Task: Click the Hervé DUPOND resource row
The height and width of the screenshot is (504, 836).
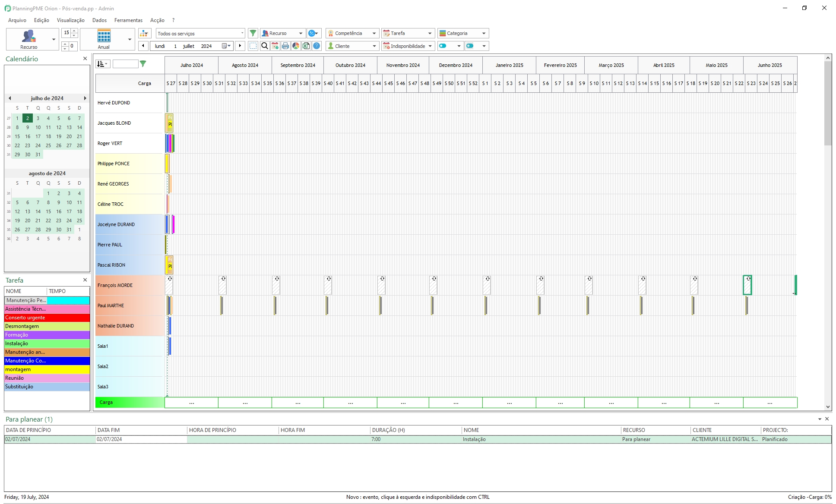Action: (130, 103)
